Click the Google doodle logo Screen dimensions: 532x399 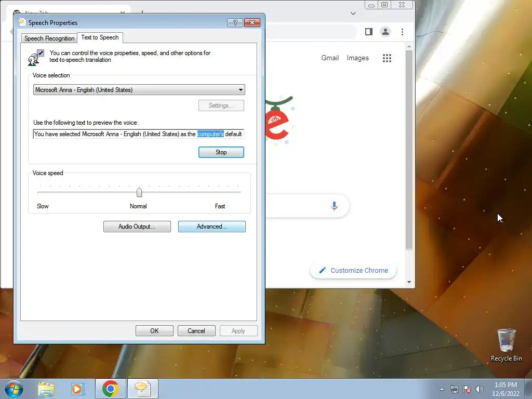[280, 120]
